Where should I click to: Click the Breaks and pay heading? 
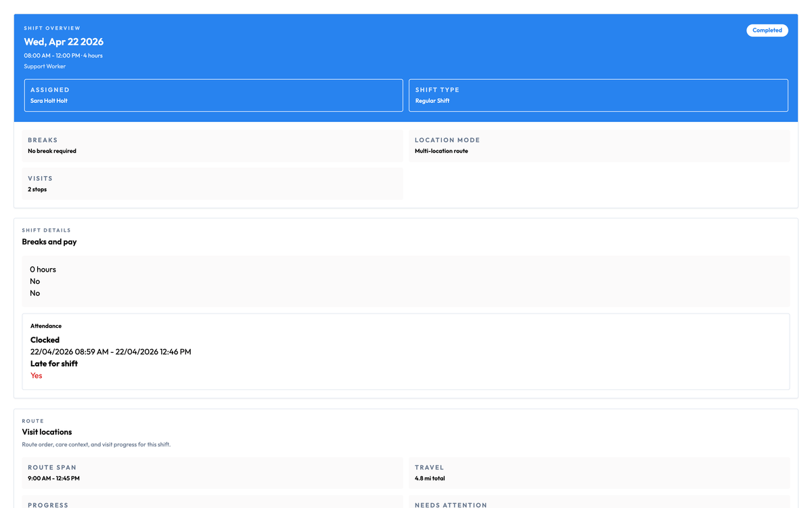(49, 242)
